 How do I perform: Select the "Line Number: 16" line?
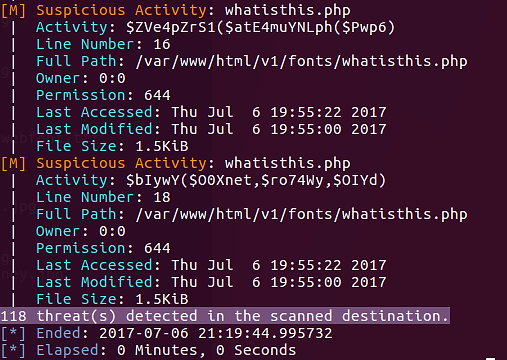(x=103, y=44)
